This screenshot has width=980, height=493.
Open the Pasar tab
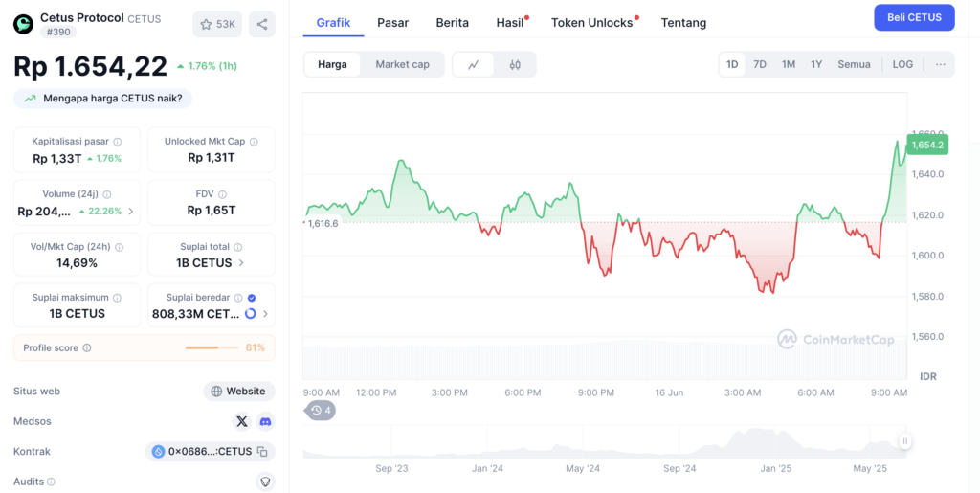pos(393,23)
